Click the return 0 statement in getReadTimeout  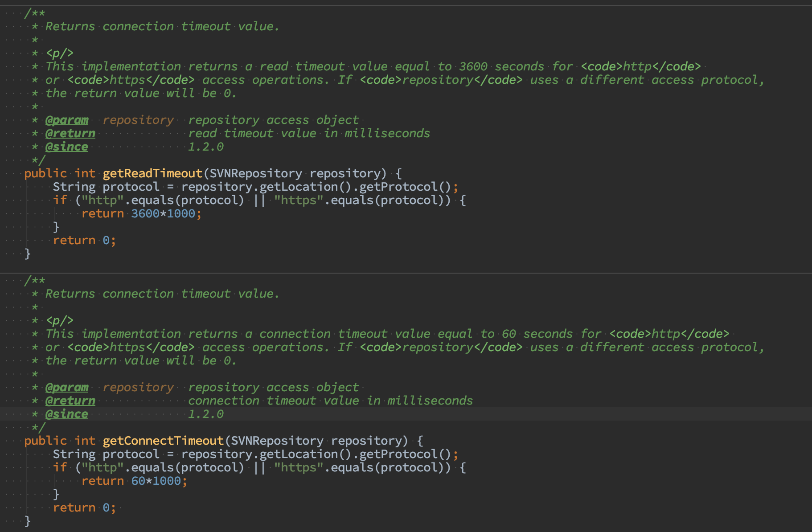click(x=83, y=240)
